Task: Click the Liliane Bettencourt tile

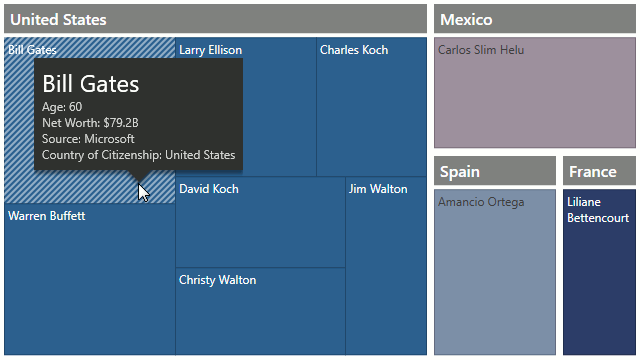Action: pos(599,272)
